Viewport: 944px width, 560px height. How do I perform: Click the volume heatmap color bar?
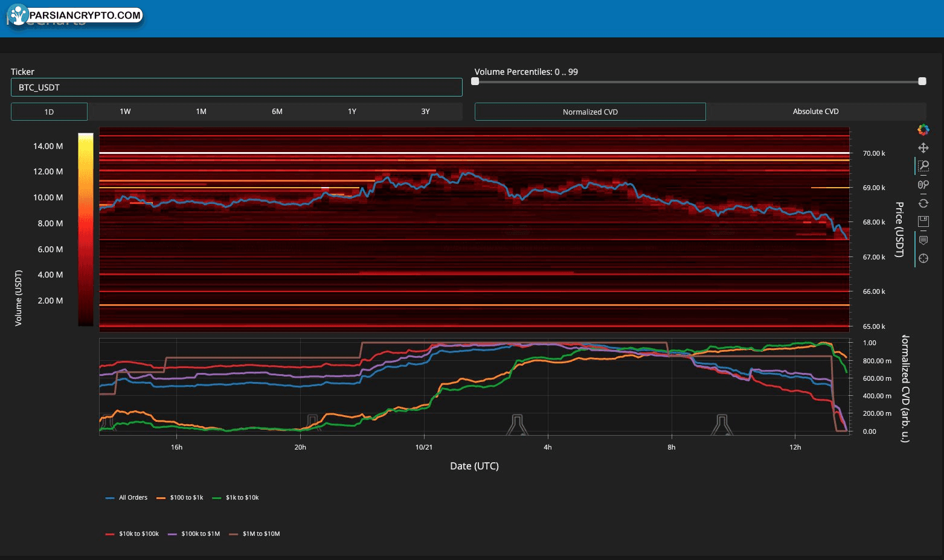[86, 229]
